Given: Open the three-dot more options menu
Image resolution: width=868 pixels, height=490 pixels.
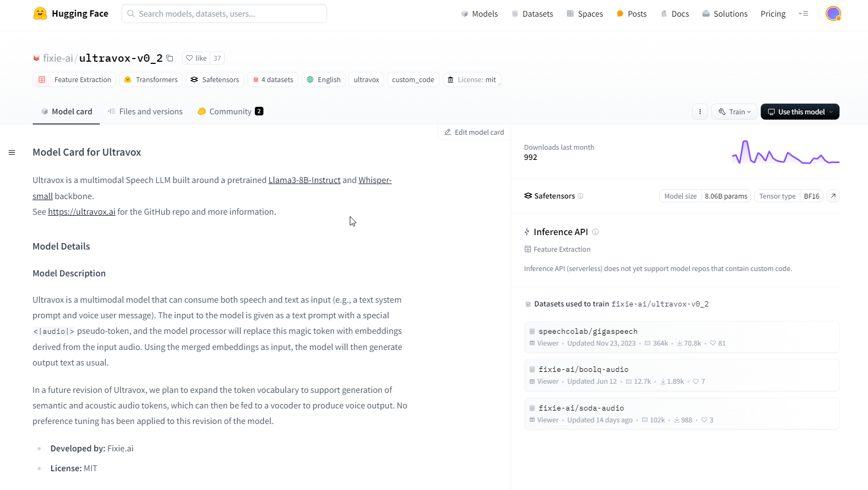Looking at the screenshot, I should (x=700, y=112).
